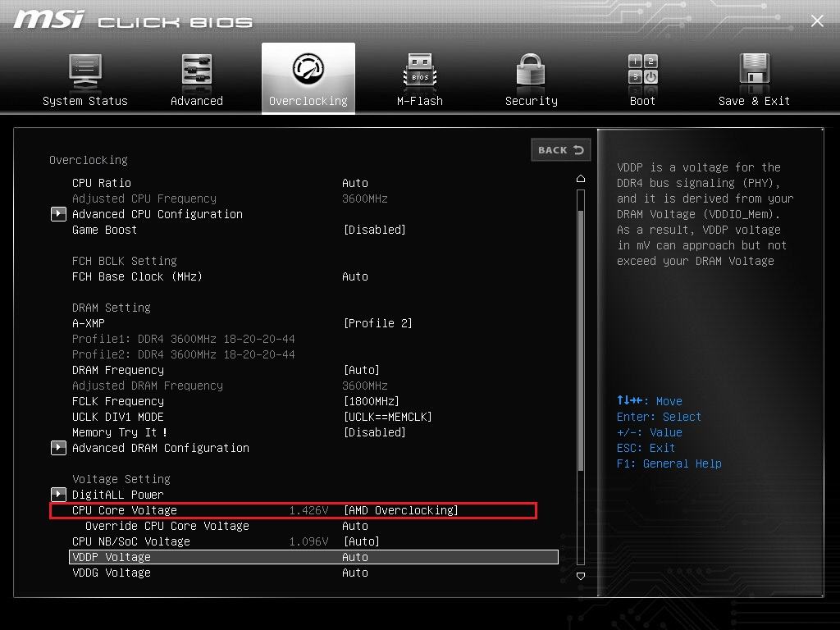Click the Advanced DRAM Configuration text
840x630 pixels.
click(161, 448)
